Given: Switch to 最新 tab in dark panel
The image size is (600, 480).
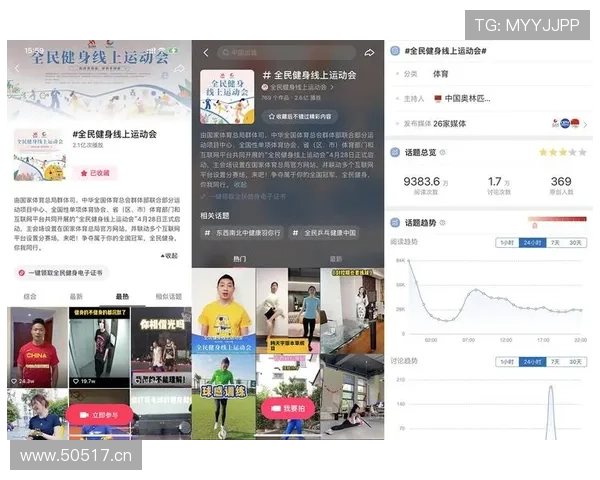Looking at the screenshot, I should coord(336,259).
